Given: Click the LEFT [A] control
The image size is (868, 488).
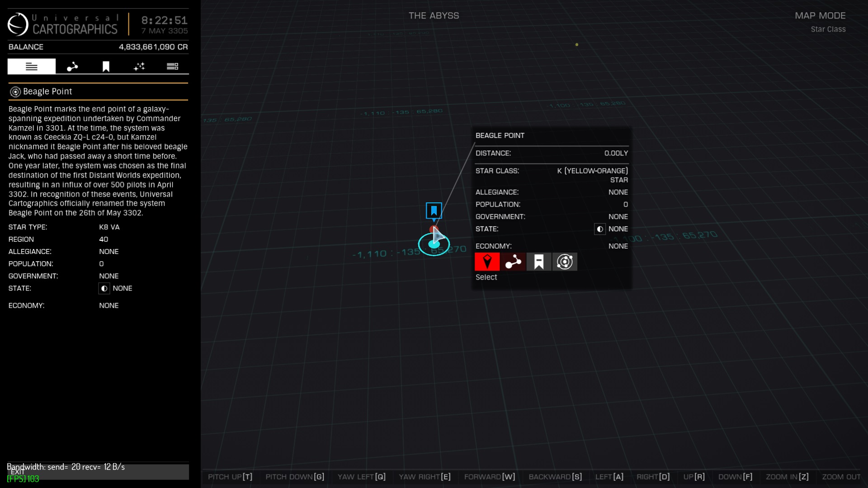Looking at the screenshot, I should click(x=609, y=477).
